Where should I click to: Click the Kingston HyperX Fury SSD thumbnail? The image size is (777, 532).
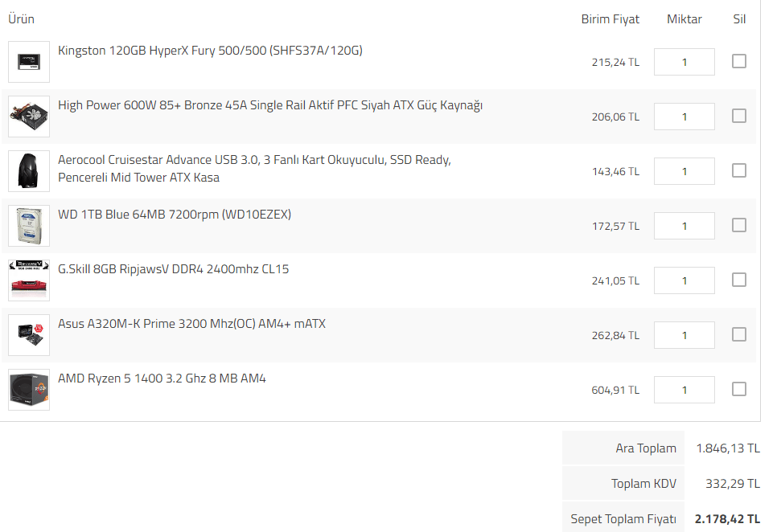click(x=29, y=62)
